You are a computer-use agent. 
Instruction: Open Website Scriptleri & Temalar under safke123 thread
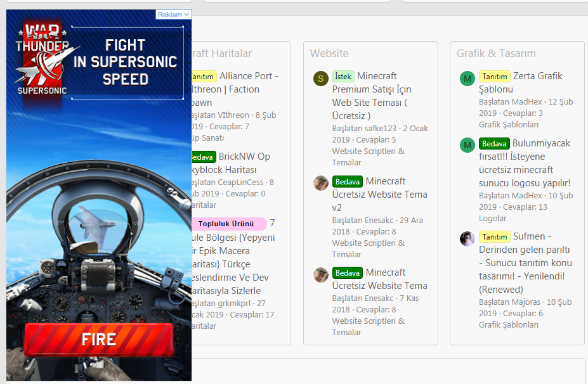click(x=369, y=157)
